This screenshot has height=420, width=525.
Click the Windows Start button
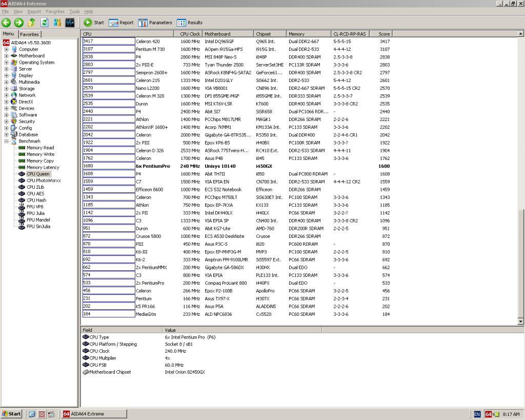(10, 413)
